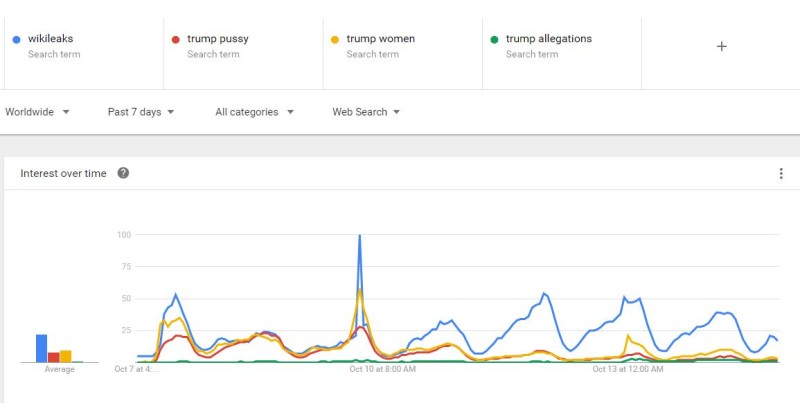
Task: Select the trump allegations search term box
Action: click(x=562, y=54)
